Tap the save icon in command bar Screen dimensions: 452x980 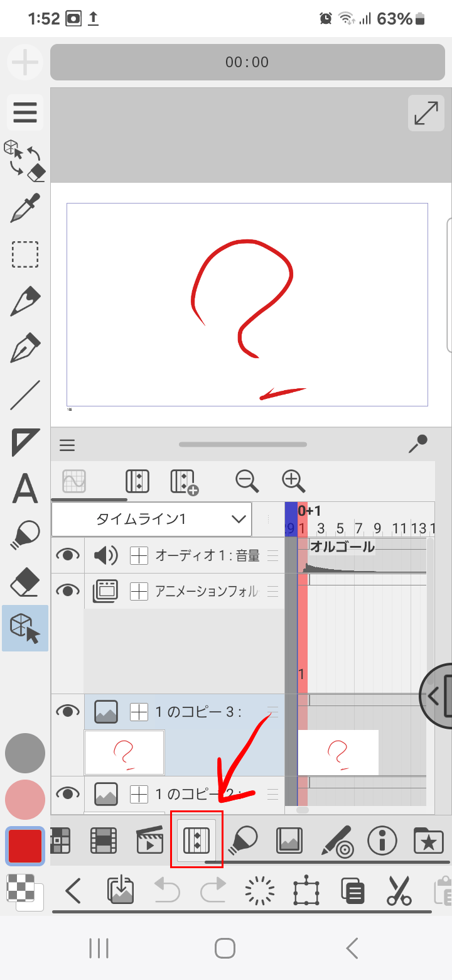pos(119,890)
